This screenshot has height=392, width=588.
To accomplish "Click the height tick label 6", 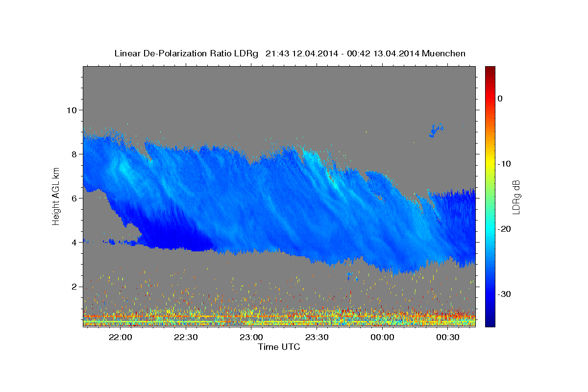I will click(73, 198).
